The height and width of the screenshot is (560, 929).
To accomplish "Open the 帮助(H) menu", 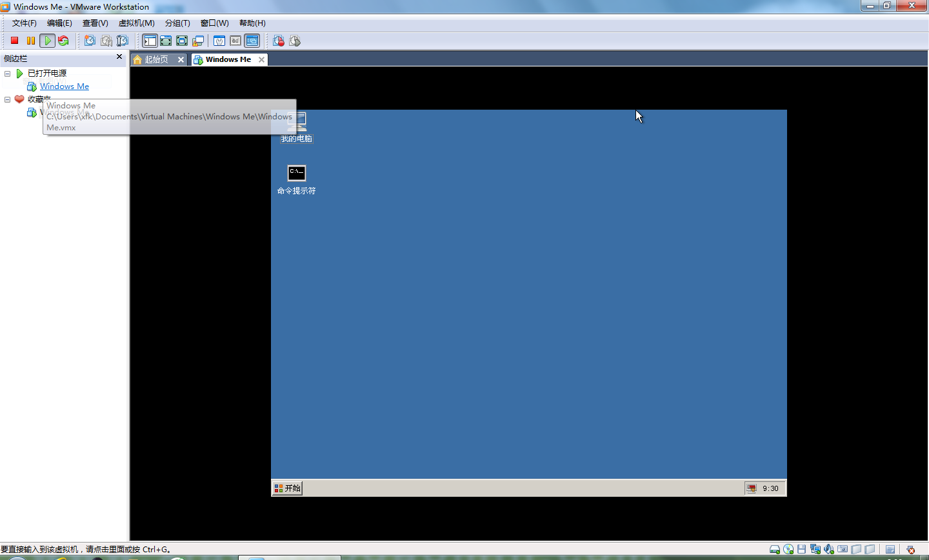I will click(252, 23).
